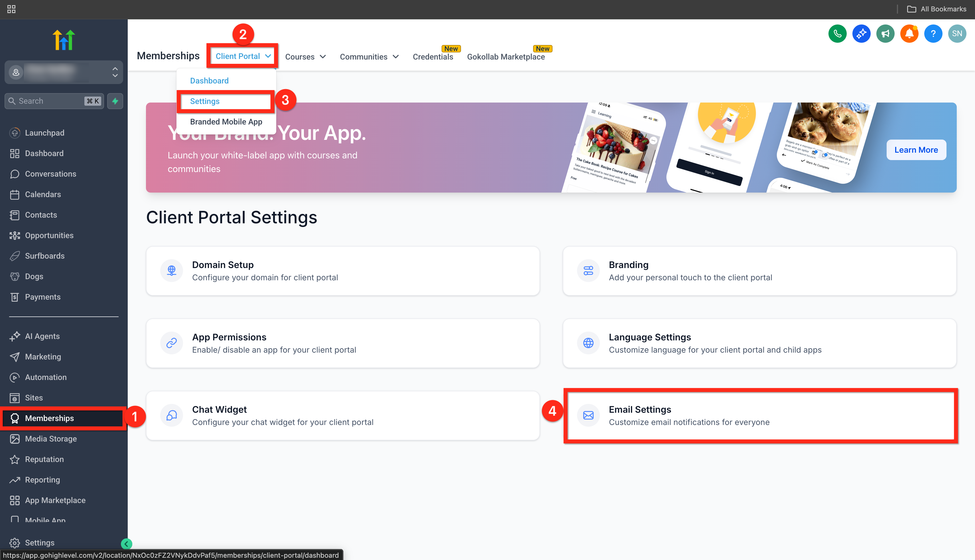975x560 pixels.
Task: Click the Calendars sidebar icon
Action: [x=15, y=195]
